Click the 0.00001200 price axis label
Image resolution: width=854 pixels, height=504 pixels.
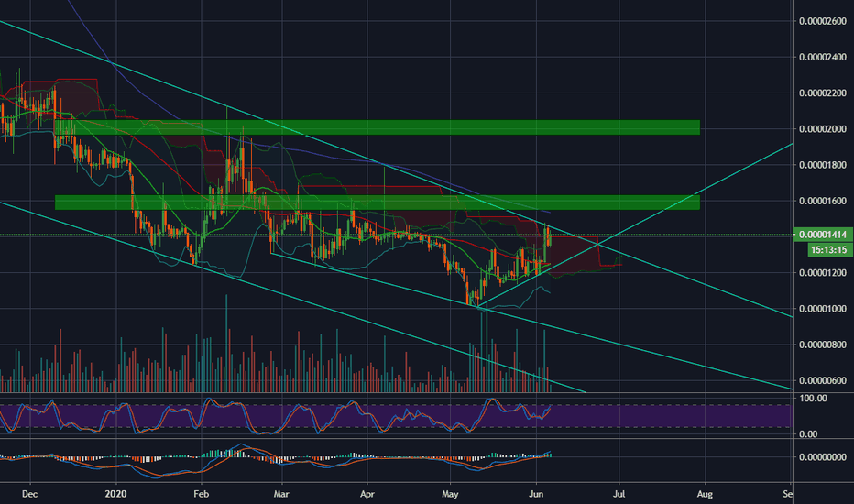[x=823, y=273]
